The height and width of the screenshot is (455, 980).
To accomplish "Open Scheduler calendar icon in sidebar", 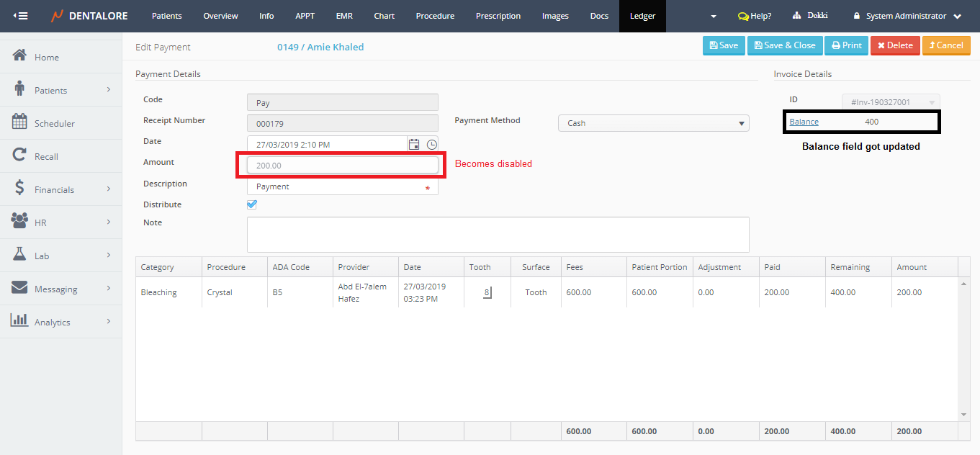I will click(20, 122).
